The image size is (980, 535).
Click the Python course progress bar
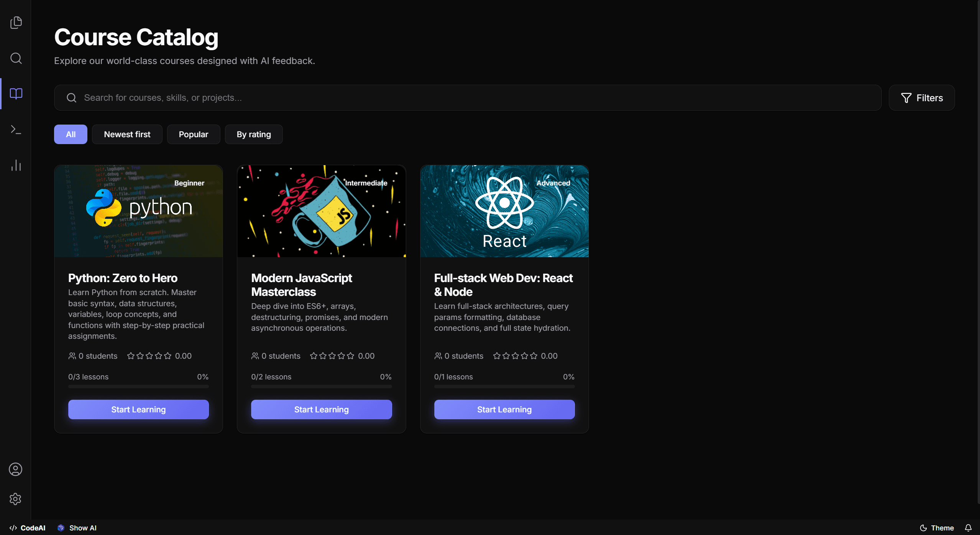[x=138, y=387]
